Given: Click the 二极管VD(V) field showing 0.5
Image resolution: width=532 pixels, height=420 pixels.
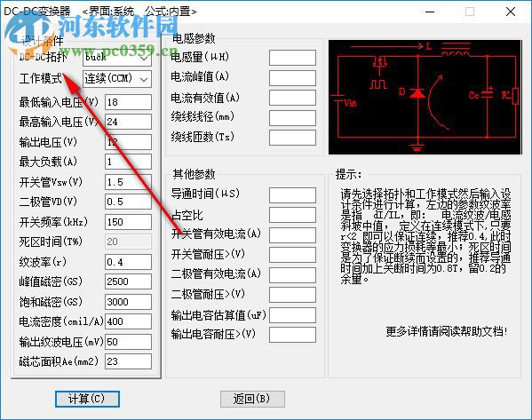Looking at the screenshot, I should [128, 202].
